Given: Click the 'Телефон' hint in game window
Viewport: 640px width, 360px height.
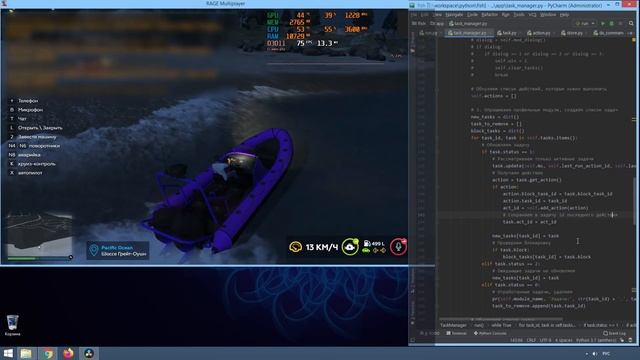Looking at the screenshot, I should click(x=28, y=100).
